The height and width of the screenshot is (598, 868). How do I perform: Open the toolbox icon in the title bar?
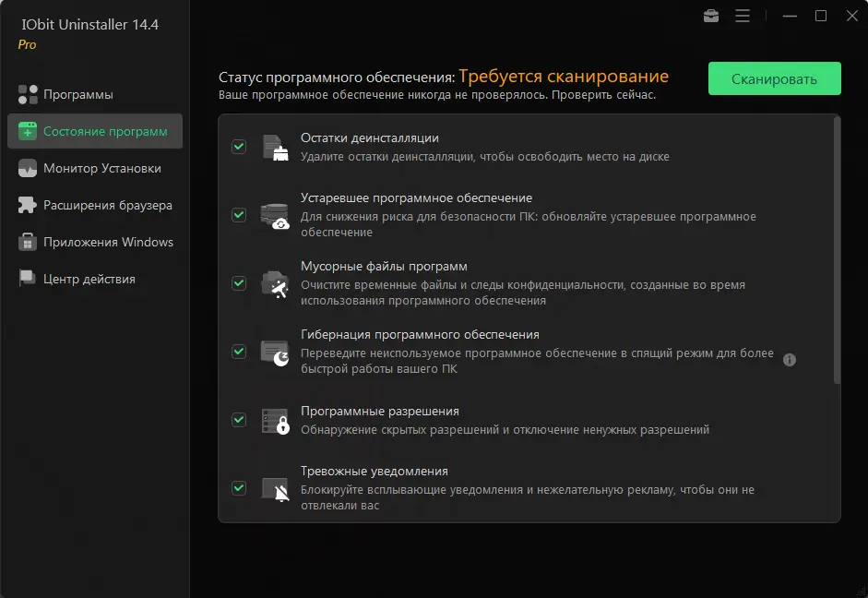click(x=710, y=16)
